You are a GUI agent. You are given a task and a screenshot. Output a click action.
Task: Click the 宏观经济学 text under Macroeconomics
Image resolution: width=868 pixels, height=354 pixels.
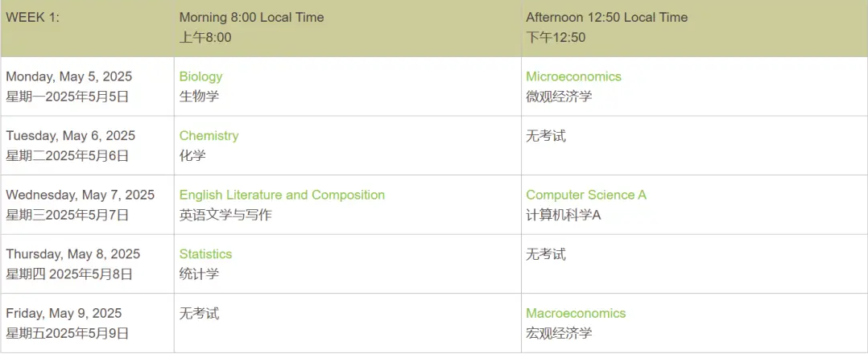coord(559,334)
